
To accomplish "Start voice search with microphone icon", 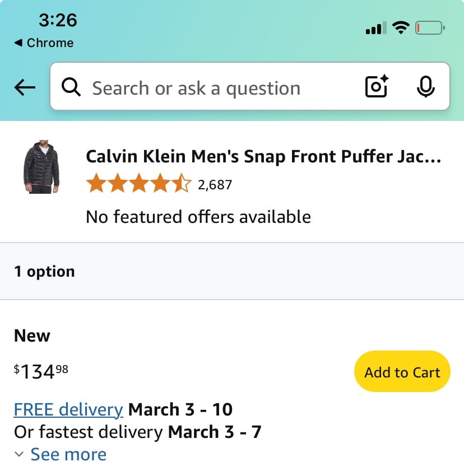I will pos(425,86).
